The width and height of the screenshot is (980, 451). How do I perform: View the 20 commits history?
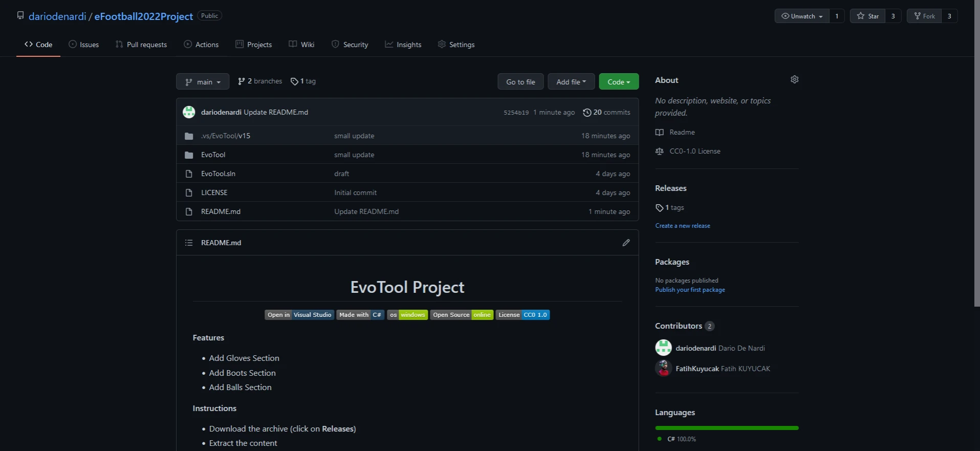(606, 112)
